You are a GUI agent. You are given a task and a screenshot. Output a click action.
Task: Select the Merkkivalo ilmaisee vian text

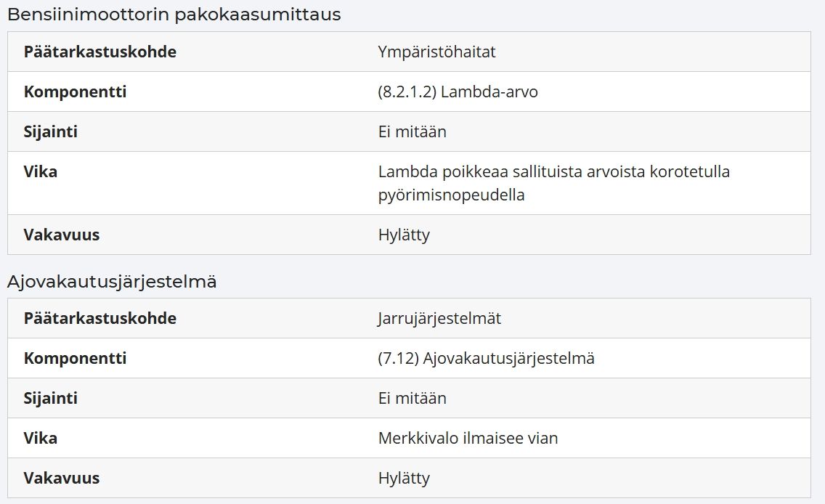pyautogui.click(x=468, y=438)
